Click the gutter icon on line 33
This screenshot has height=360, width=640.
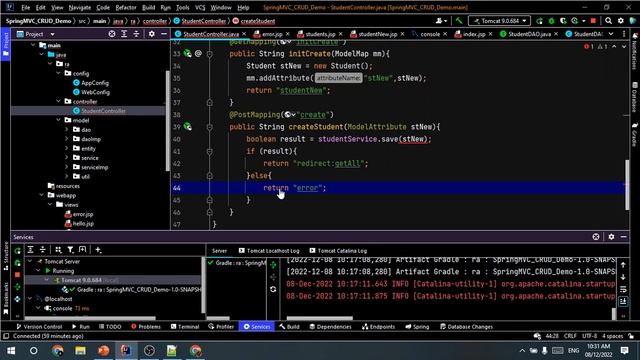187,53
